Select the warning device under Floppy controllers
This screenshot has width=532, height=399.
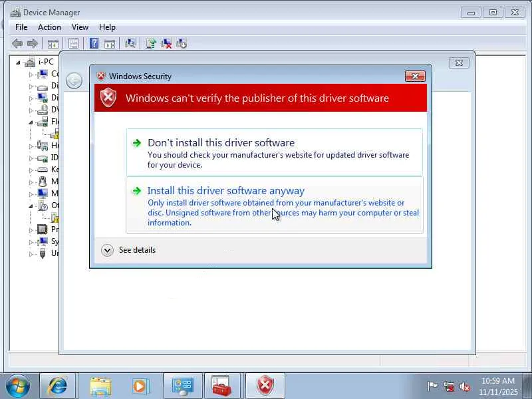pos(55,134)
